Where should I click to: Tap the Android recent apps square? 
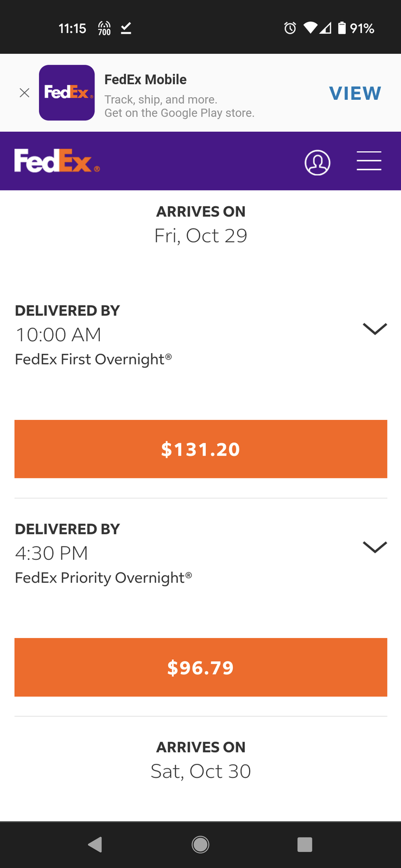[305, 844]
